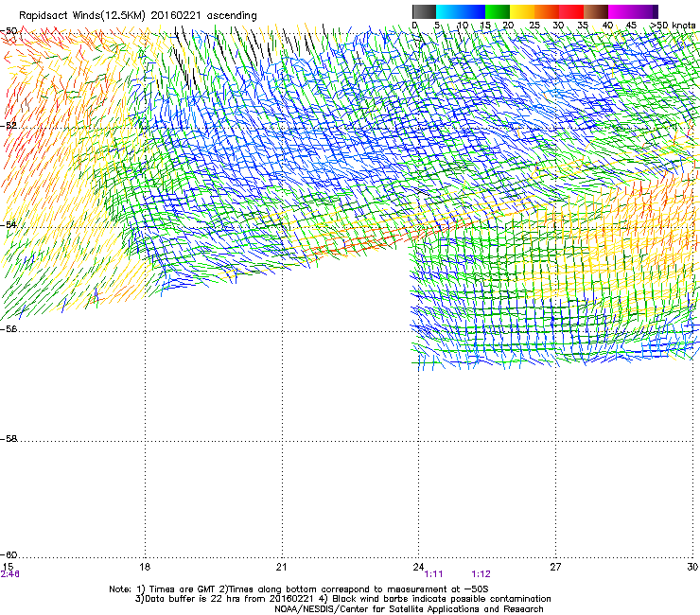Click the Rapidscat Winds title text
700x615 pixels.
click(x=138, y=16)
